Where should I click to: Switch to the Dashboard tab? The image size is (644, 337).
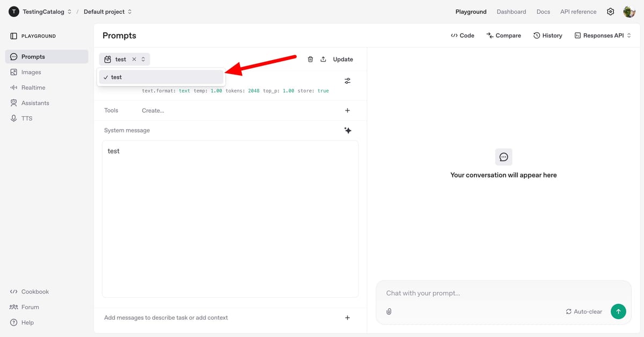[511, 11]
